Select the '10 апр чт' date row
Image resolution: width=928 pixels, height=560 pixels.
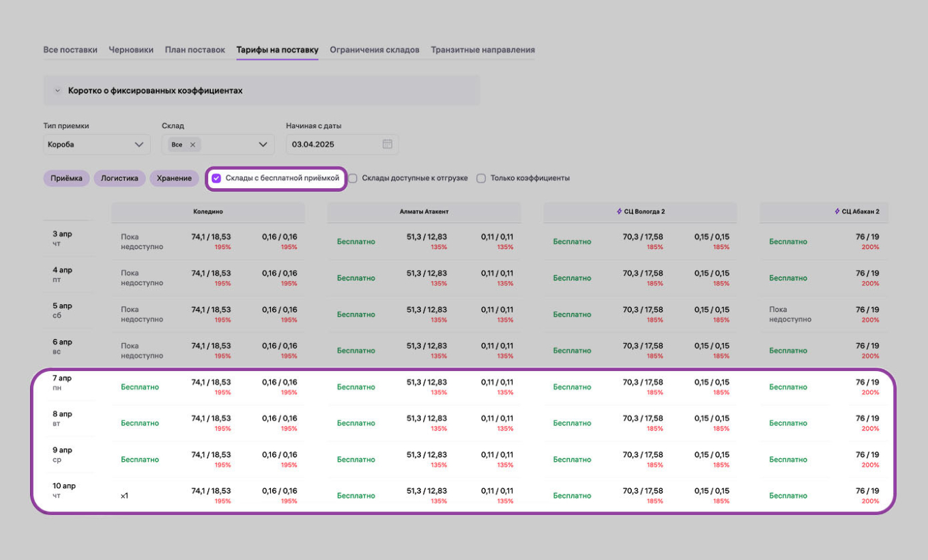[64, 491]
